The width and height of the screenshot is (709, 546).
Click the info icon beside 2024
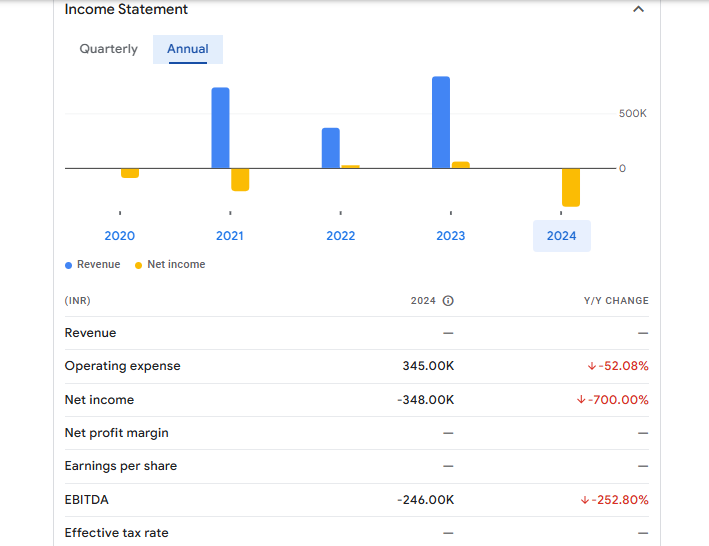coord(448,301)
